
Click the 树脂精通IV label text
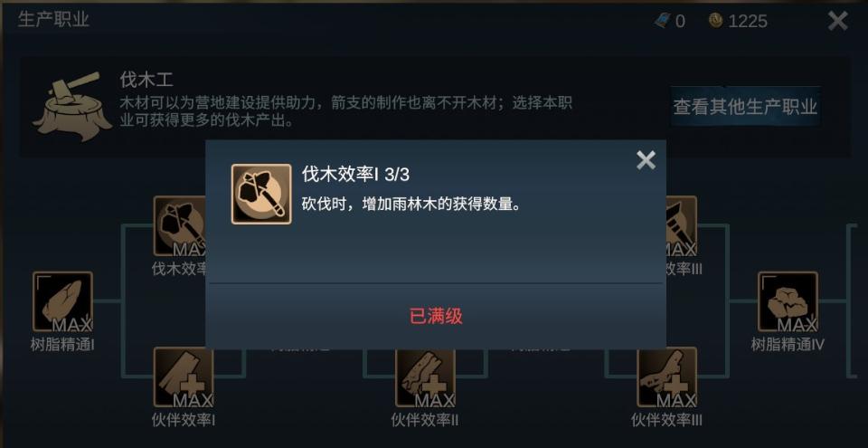(x=788, y=345)
